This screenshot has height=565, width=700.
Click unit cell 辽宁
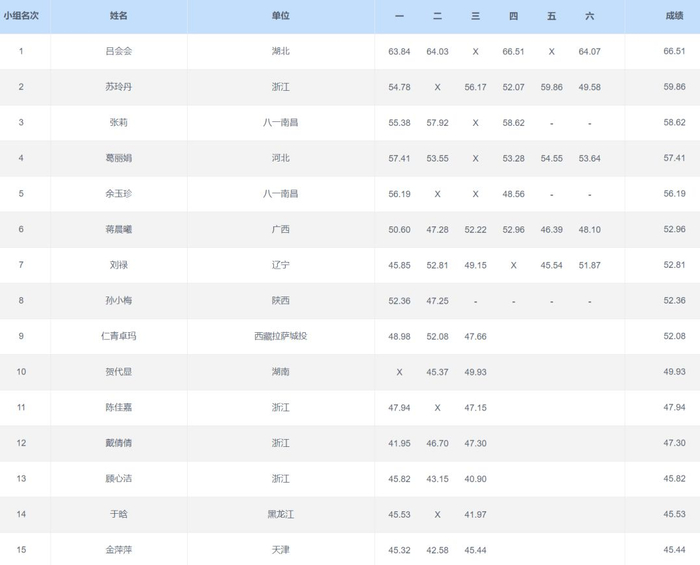pos(280,265)
